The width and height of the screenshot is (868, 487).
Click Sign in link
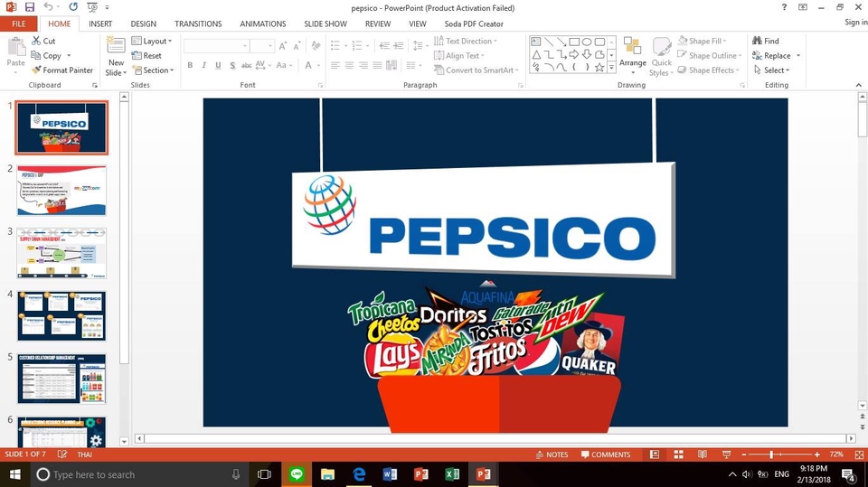pos(856,22)
